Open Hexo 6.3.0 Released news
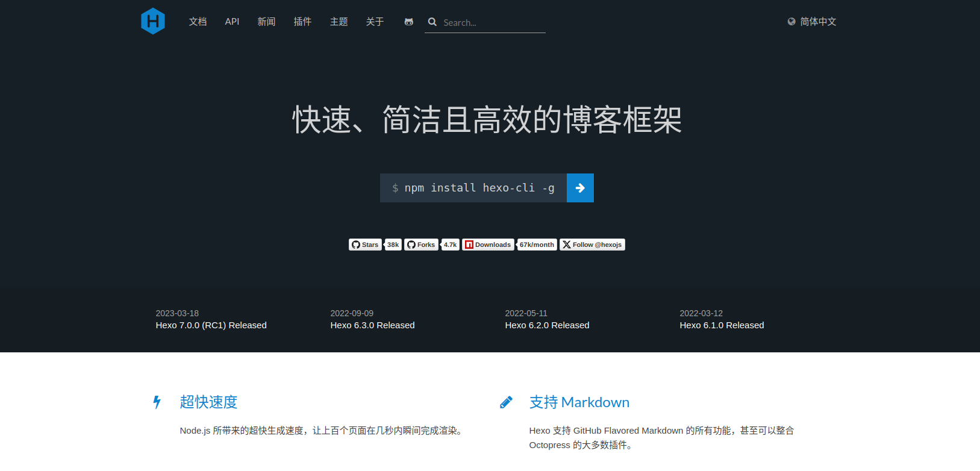 [x=372, y=325]
